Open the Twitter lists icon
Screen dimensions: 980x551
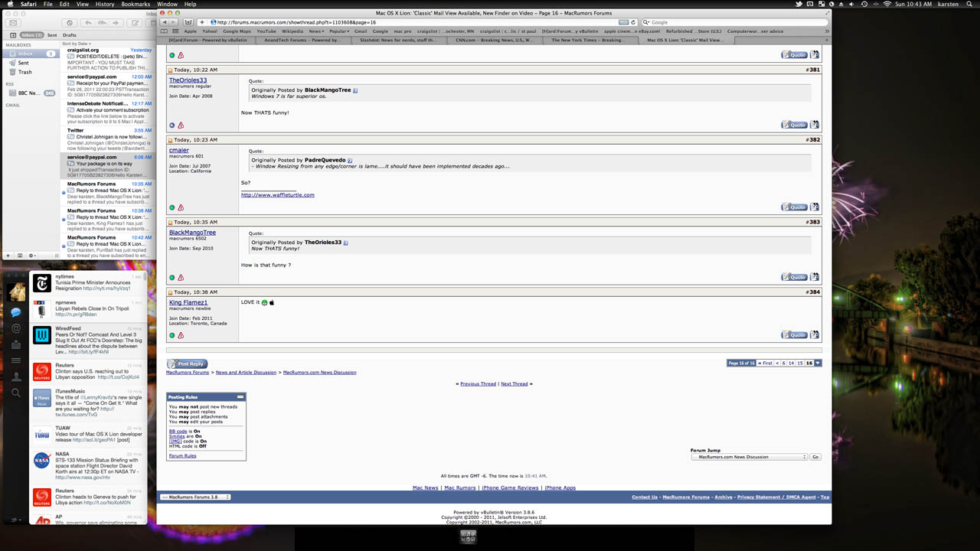point(16,361)
